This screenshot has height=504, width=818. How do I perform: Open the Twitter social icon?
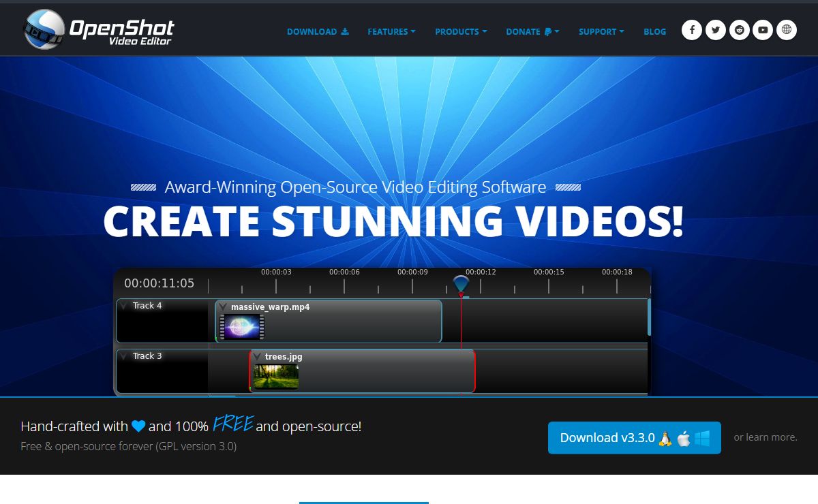click(716, 30)
